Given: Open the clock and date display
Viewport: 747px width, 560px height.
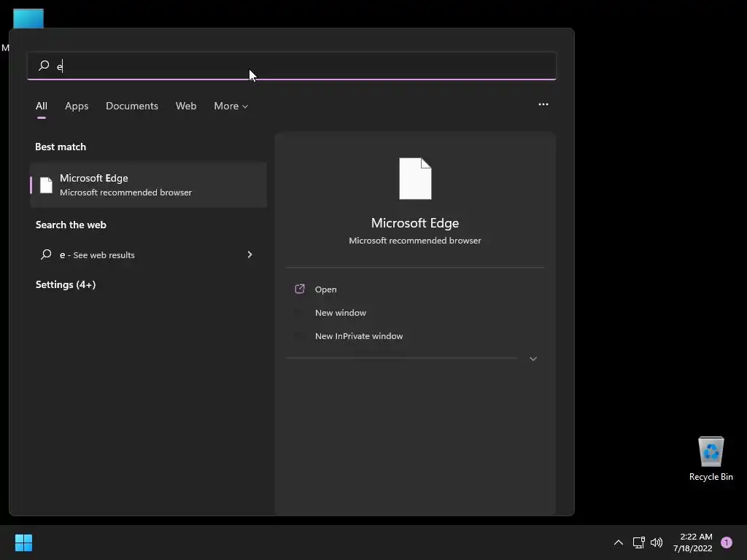Looking at the screenshot, I should click(693, 542).
